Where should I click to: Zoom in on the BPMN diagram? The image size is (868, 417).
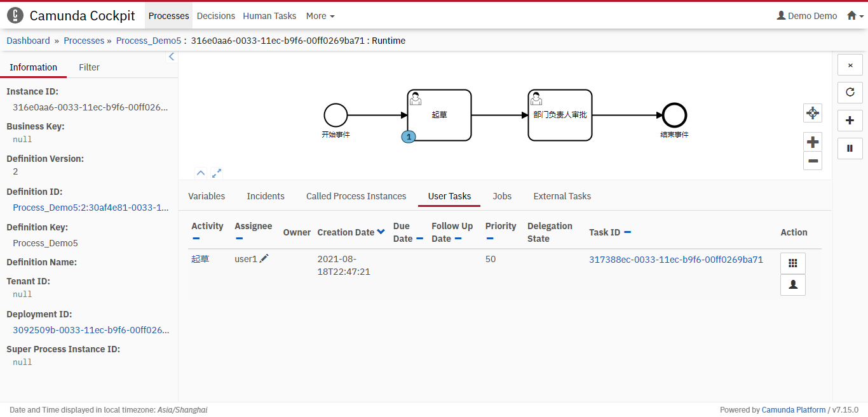[813, 142]
